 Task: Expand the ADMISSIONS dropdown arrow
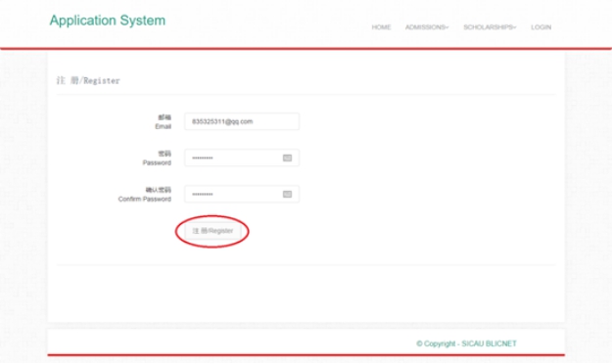click(447, 27)
